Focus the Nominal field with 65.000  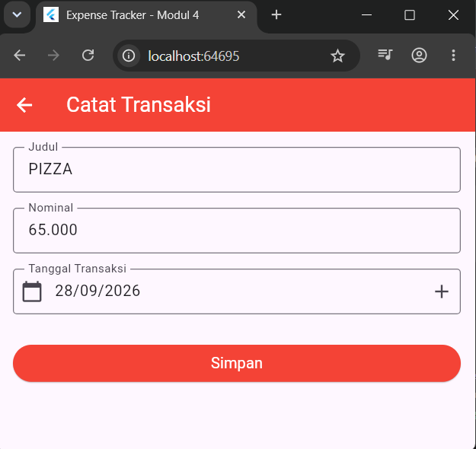coord(237,231)
